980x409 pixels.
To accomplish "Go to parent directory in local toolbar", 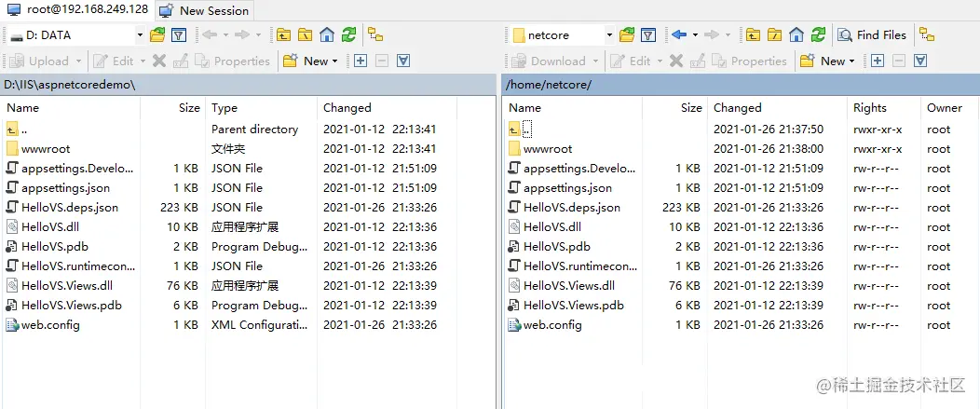I will coord(284,35).
